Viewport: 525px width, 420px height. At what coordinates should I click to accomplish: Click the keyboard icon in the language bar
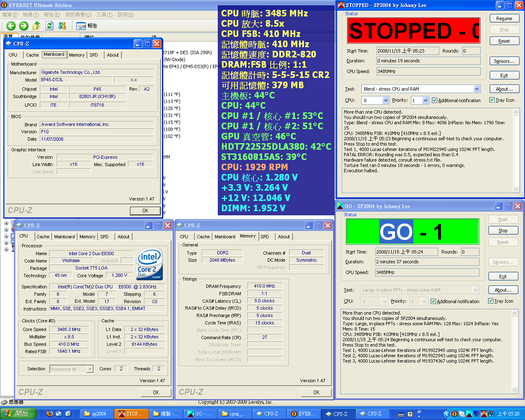click(x=401, y=414)
